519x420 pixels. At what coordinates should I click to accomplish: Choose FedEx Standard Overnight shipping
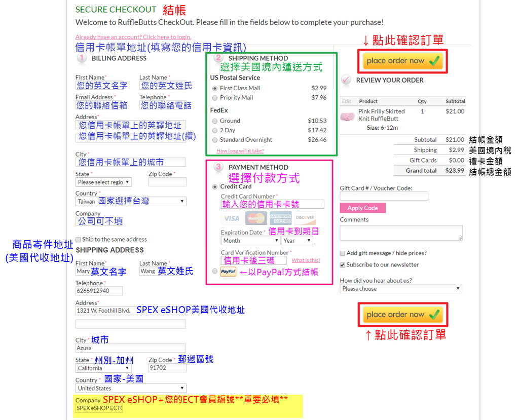215,140
